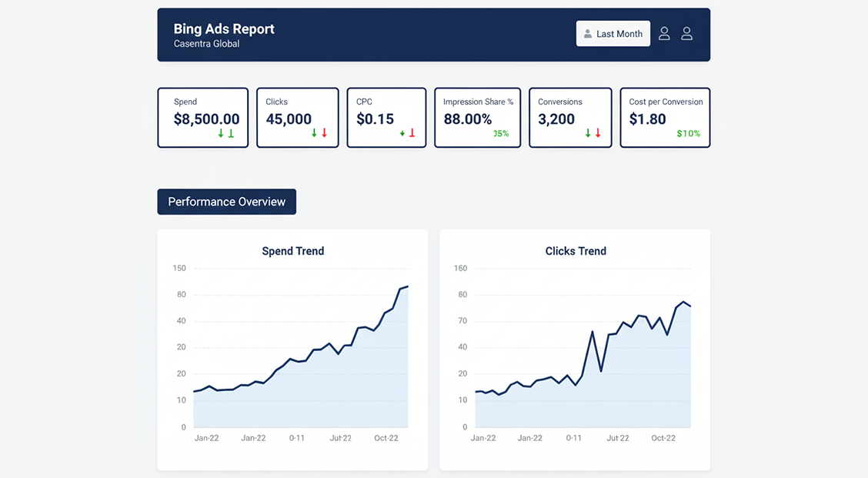Click the Oct-22 label on Spend Trend axis

click(x=386, y=438)
